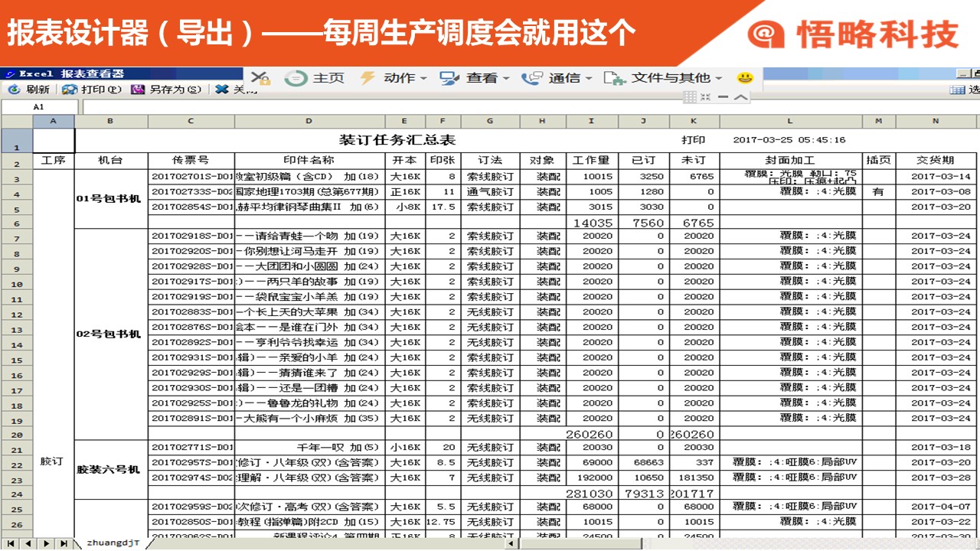980x551 pixels.
Task: Click the 工作量 header cell
Action: click(591, 161)
